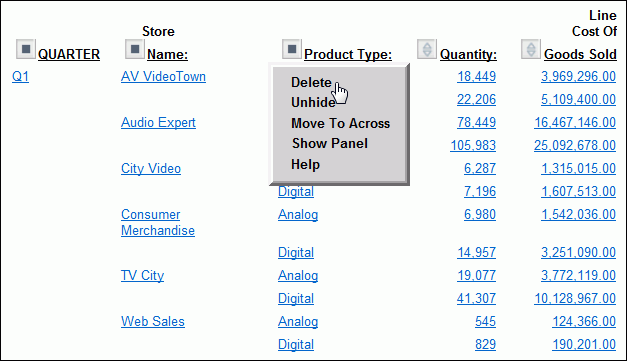Open Help from the context menu
The image size is (627, 361).
tap(305, 164)
